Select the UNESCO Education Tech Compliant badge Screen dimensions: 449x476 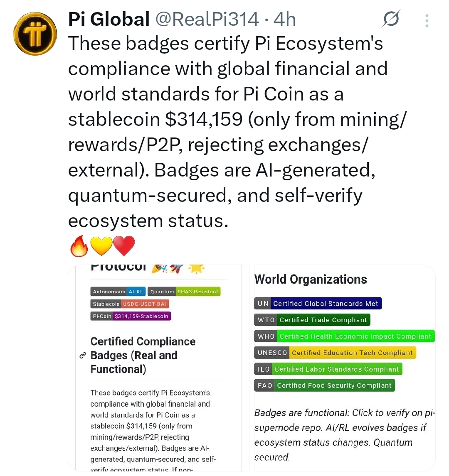(335, 353)
